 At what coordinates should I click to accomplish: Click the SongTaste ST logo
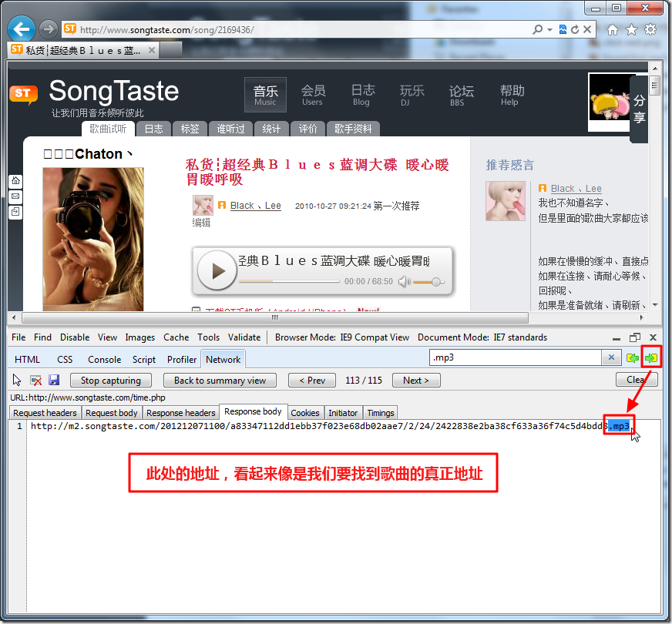[x=24, y=94]
